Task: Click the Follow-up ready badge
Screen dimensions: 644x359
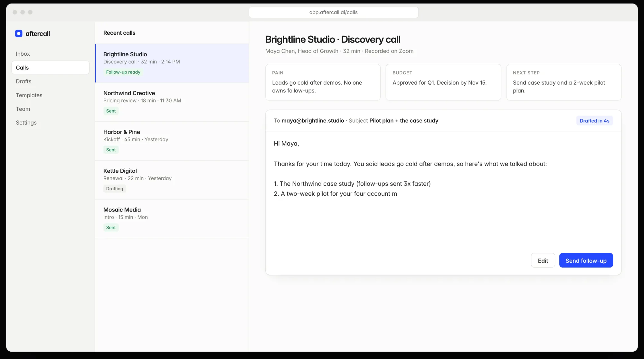Action: [123, 72]
